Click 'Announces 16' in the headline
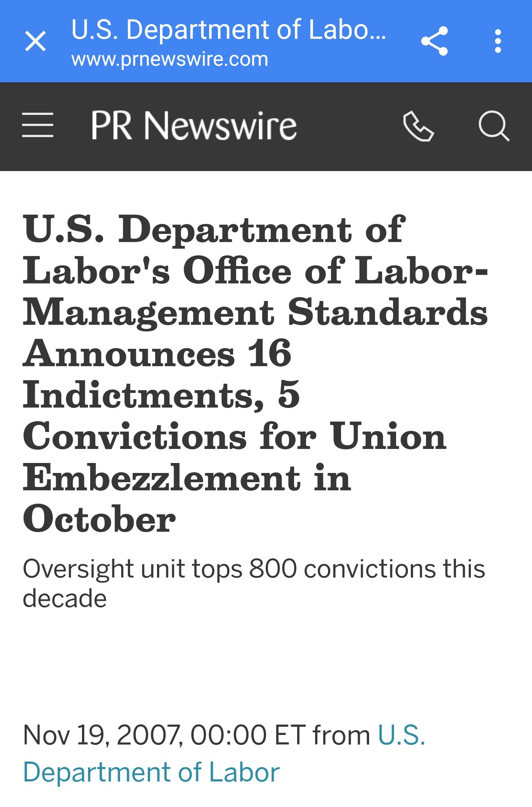 coord(157,353)
